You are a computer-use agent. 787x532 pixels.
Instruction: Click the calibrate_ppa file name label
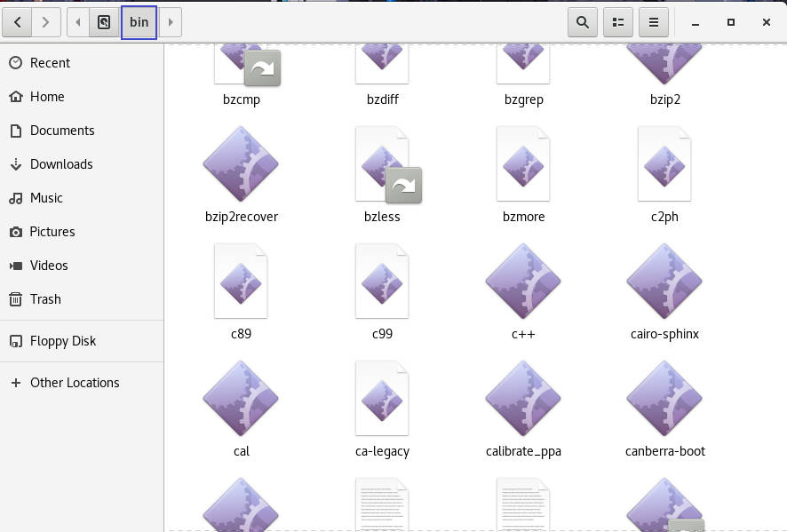pos(523,452)
